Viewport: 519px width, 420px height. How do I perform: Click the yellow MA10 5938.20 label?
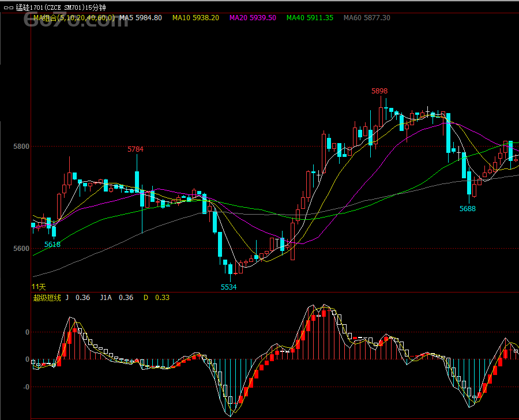[x=195, y=18]
